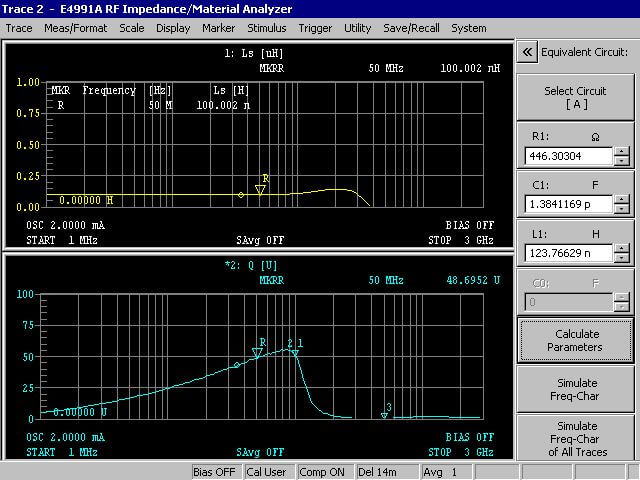Click 'OSC 2.0000 mA' in the Ls trace
The image size is (640, 480).
pyautogui.click(x=66, y=225)
